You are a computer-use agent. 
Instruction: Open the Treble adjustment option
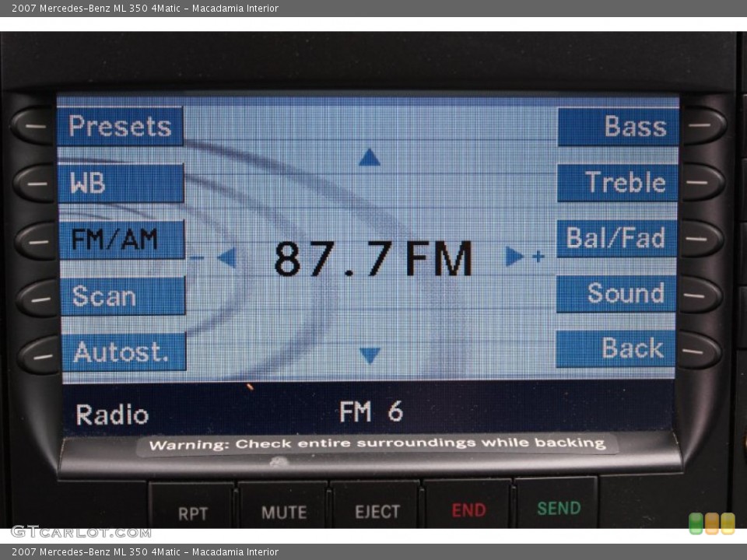pos(617,182)
